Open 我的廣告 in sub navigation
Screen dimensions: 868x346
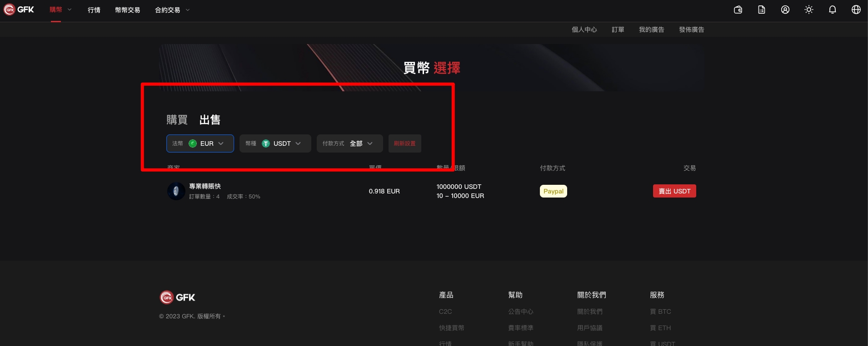pyautogui.click(x=651, y=30)
